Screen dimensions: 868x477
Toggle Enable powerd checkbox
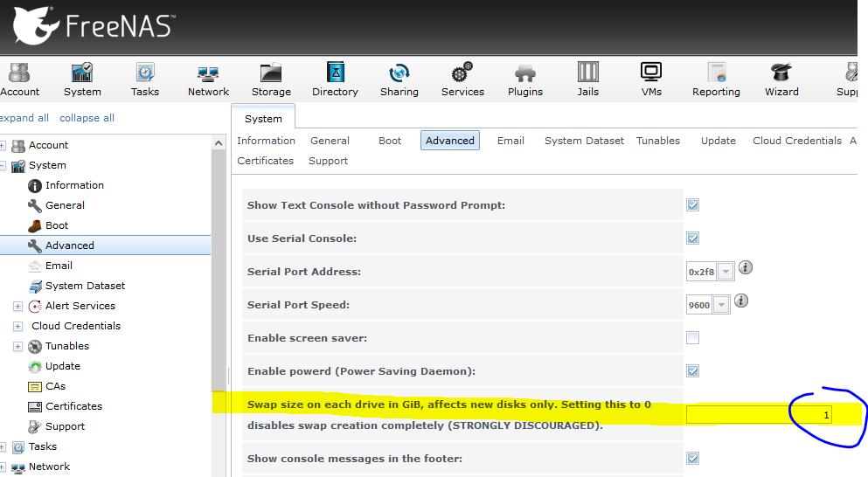(692, 370)
